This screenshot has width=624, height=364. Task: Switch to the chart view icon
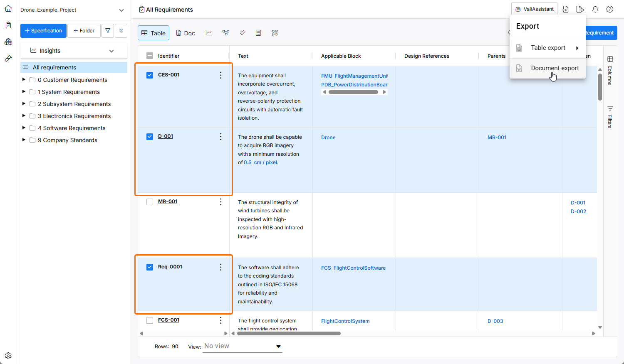pos(209,33)
